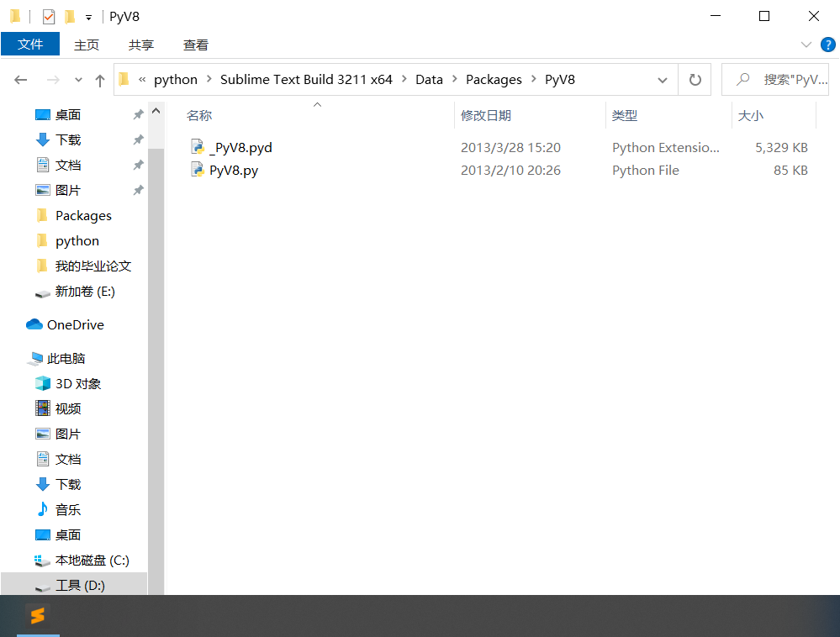This screenshot has height=637, width=840.
Task: Click the 视频 filmstrip icon
Action: click(x=43, y=408)
